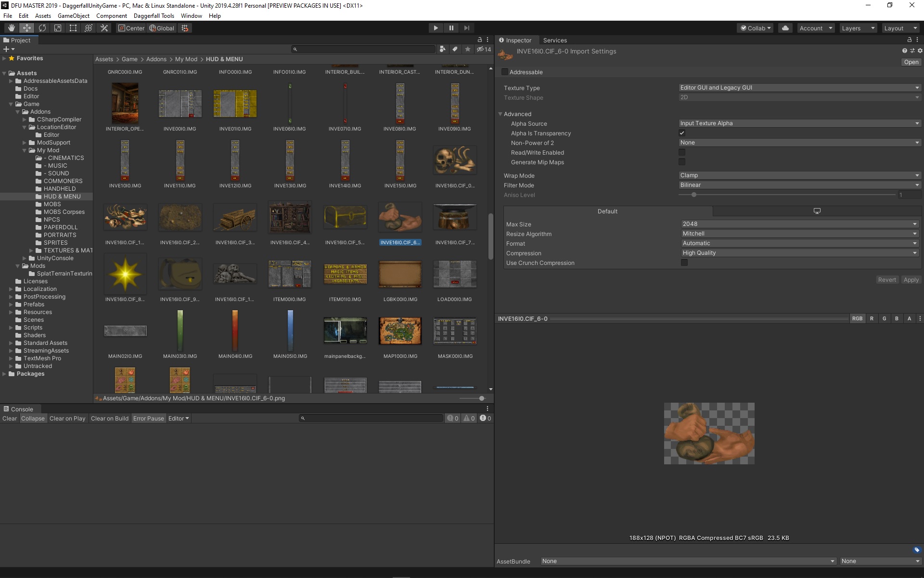
Task: Select the Scale tool
Action: click(x=57, y=28)
